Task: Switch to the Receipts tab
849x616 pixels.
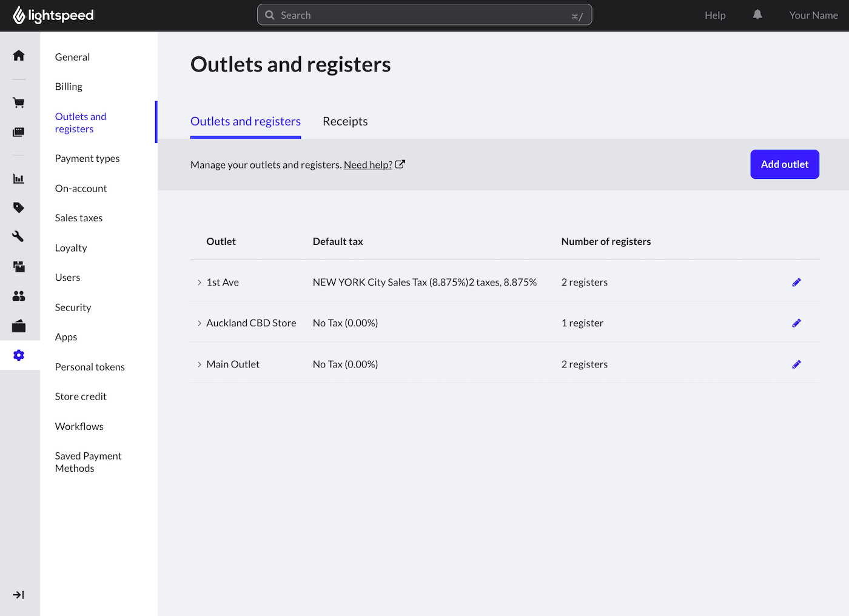Action: 345,121
